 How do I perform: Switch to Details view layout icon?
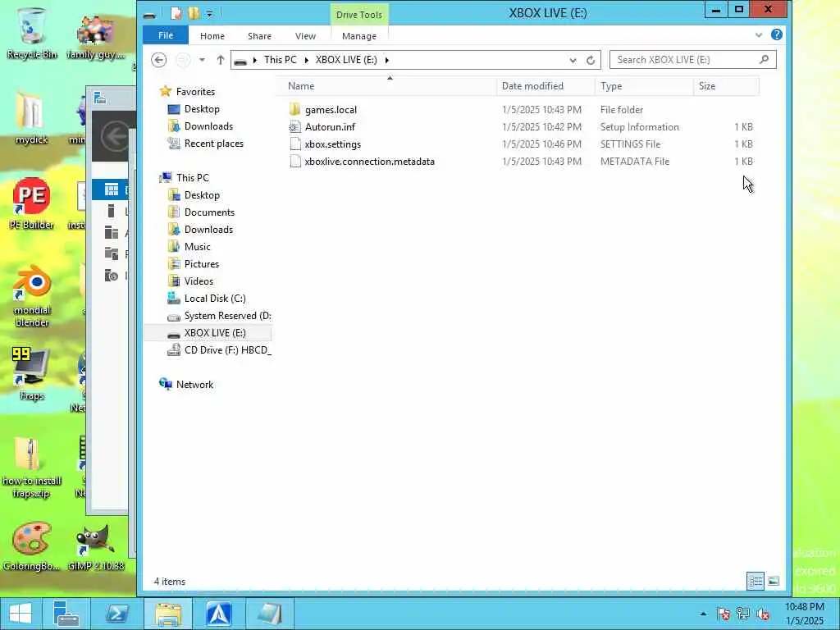click(x=756, y=582)
